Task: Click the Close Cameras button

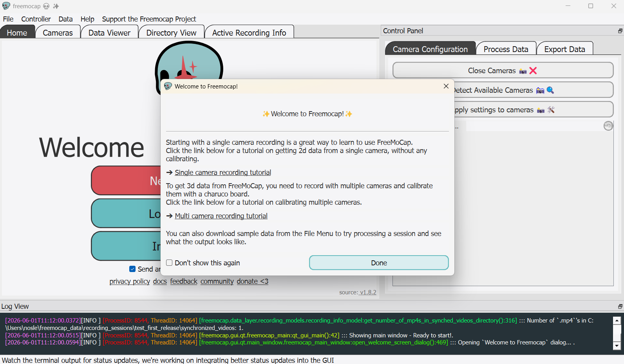Action: pyautogui.click(x=503, y=70)
